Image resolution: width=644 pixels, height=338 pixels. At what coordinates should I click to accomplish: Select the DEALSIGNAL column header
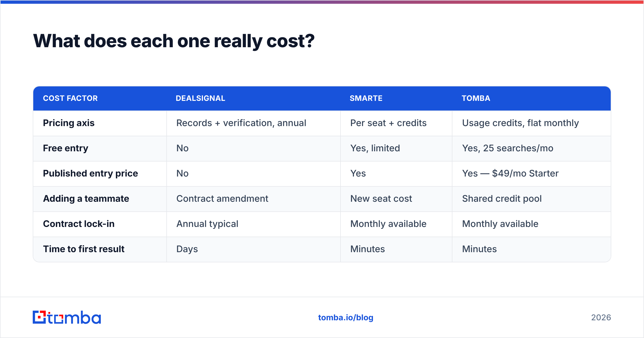click(200, 98)
